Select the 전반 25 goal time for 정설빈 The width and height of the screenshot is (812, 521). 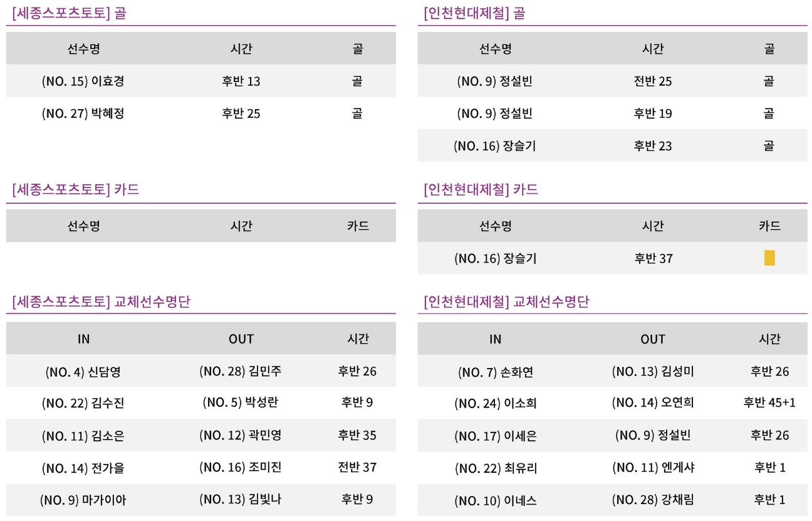pyautogui.click(x=652, y=81)
